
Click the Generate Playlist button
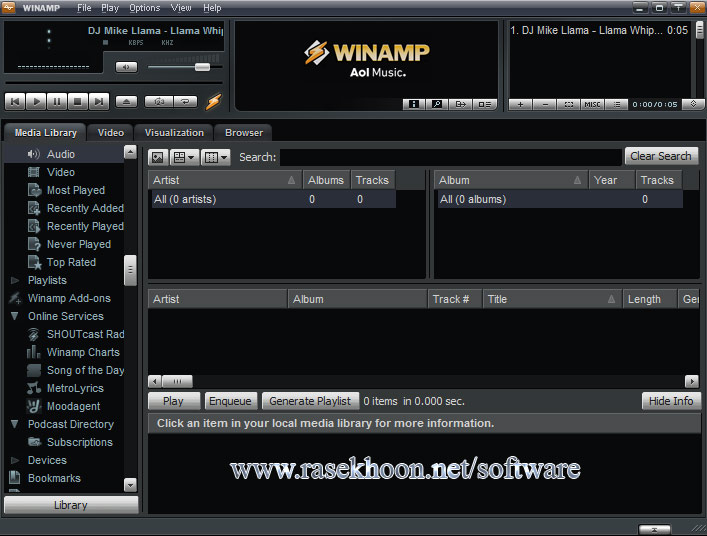pos(310,401)
